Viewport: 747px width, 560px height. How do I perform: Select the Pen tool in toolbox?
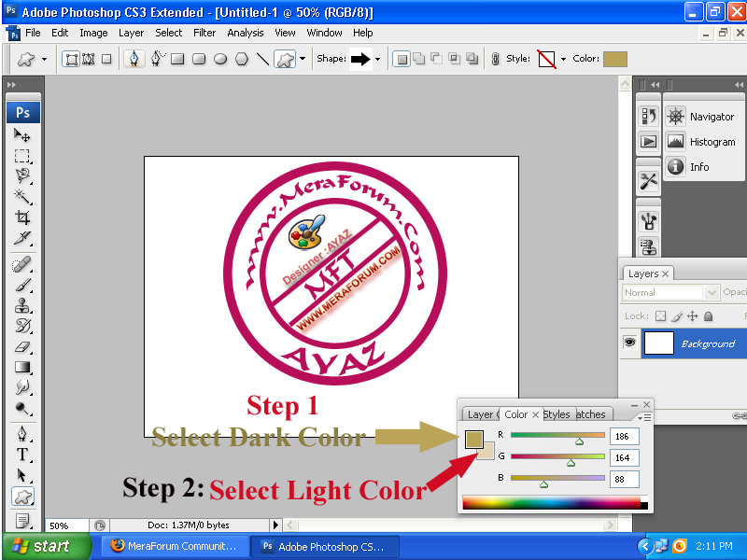coord(21,434)
